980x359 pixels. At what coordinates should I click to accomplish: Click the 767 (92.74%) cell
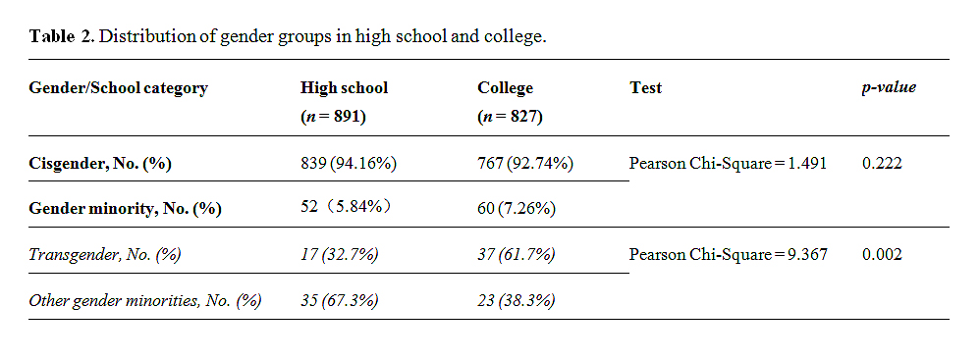[525, 164]
